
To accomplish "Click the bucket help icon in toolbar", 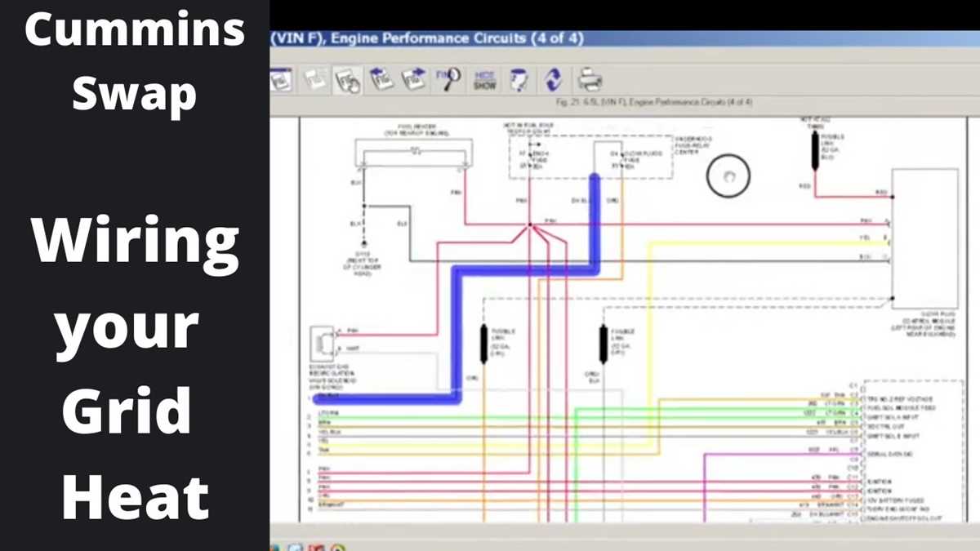I will 518,79.
